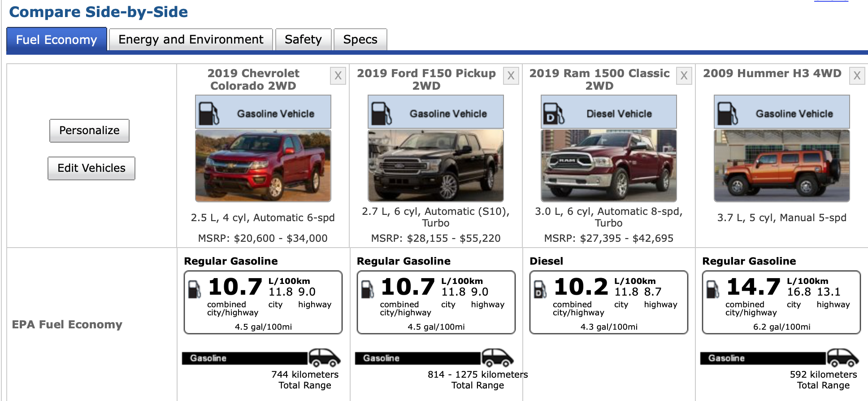The height and width of the screenshot is (401, 868).
Task: Click the Compare Side-by-Side heading
Action: click(x=99, y=12)
